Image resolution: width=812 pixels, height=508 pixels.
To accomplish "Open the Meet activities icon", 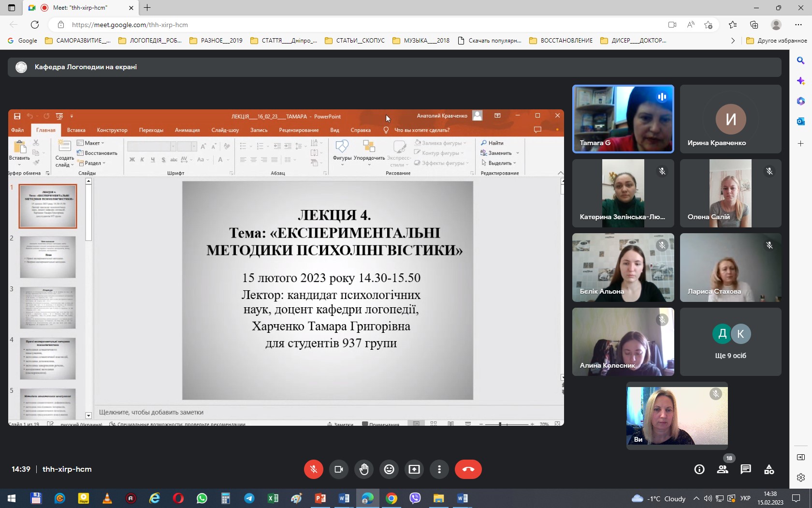I will click(769, 469).
